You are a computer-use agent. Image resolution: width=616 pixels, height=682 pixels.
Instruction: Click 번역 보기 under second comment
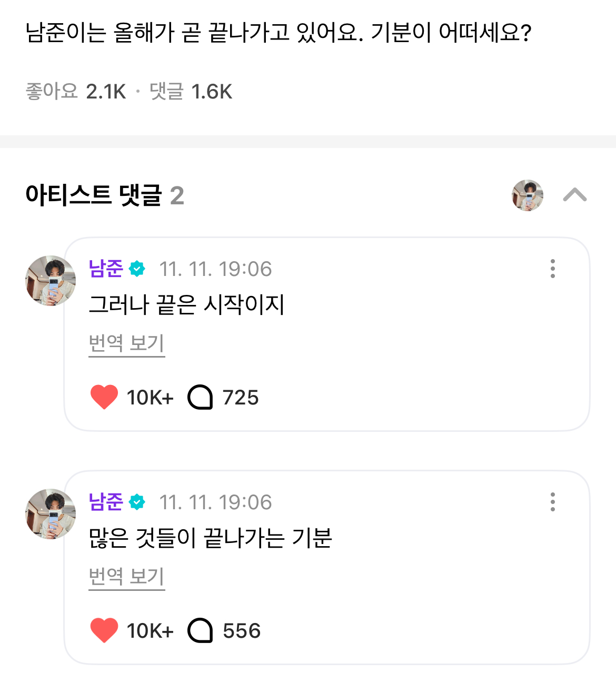[x=126, y=577]
